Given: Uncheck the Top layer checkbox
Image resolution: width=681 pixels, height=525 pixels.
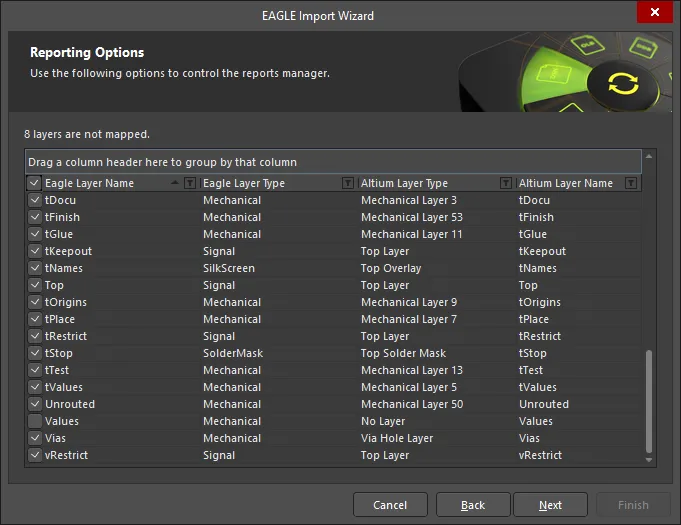Looking at the screenshot, I should point(35,285).
